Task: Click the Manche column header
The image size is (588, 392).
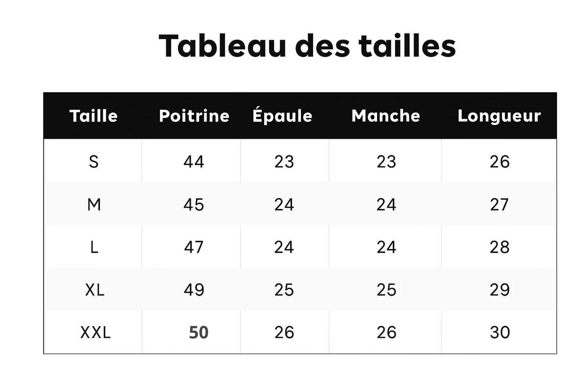Action: pos(386,116)
